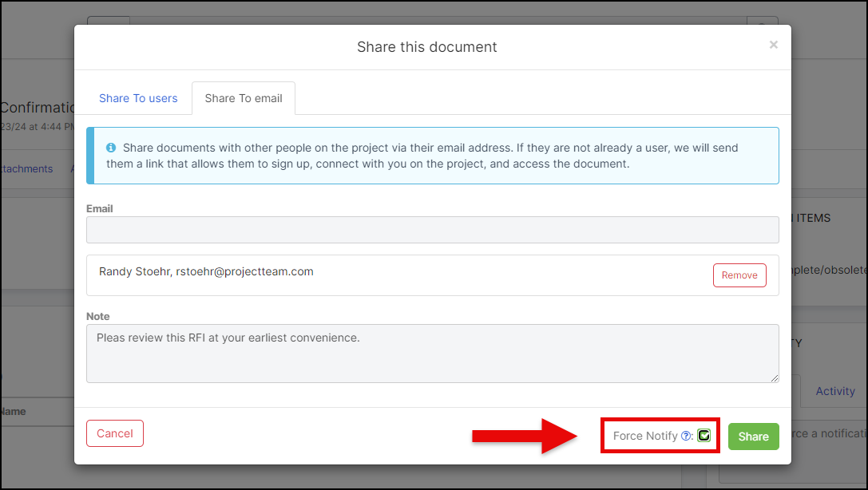The image size is (868, 490).
Task: Switch to the Share To users tab
Action: point(138,98)
